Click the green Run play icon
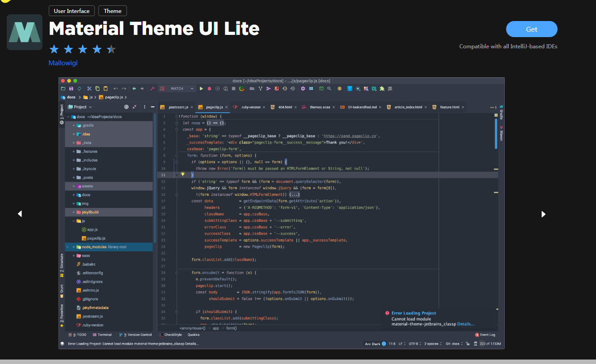The width and height of the screenshot is (596, 364). pyautogui.click(x=201, y=89)
